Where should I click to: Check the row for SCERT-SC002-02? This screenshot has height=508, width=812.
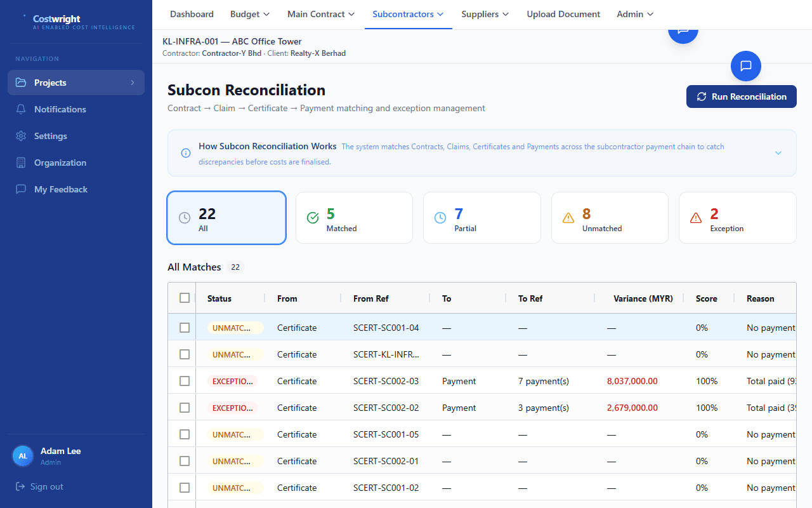(x=185, y=408)
